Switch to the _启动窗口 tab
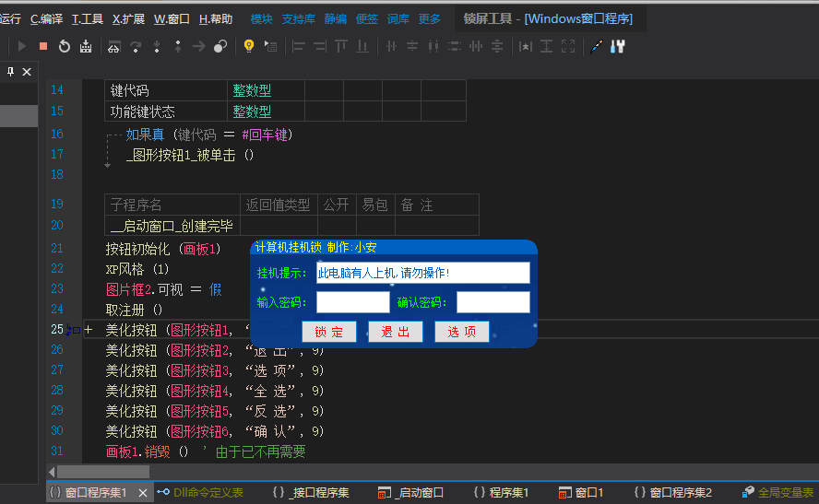Image resolution: width=819 pixels, height=504 pixels. coord(410,493)
